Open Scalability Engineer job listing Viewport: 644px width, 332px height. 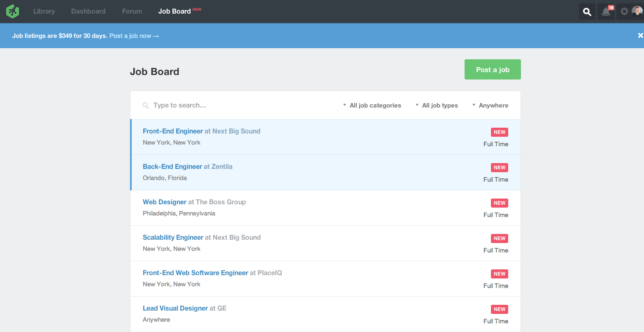tap(173, 237)
